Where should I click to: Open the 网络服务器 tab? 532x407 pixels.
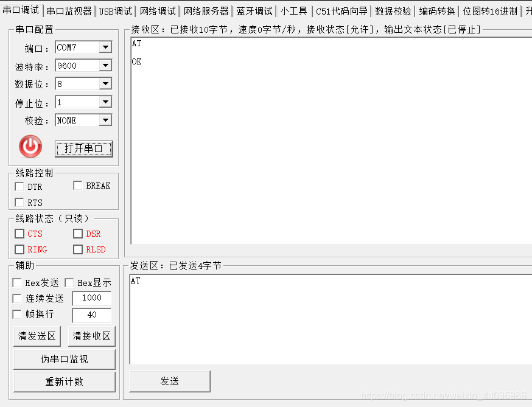[206, 11]
